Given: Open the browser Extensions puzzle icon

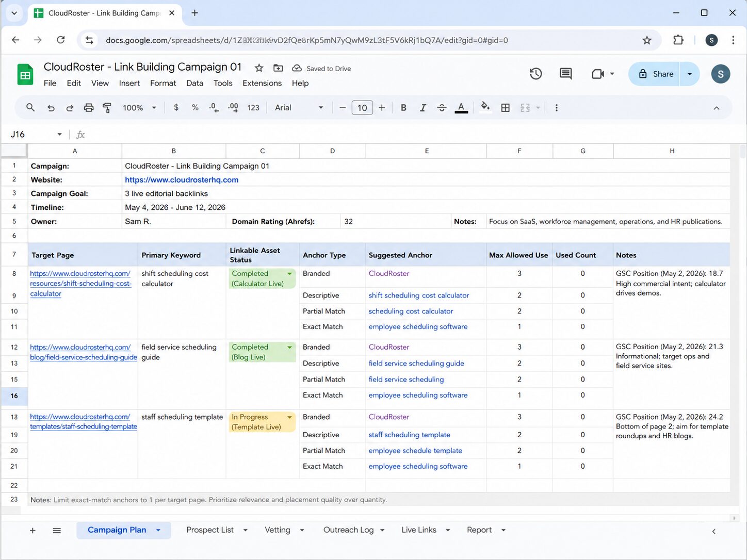Looking at the screenshot, I should coord(678,40).
